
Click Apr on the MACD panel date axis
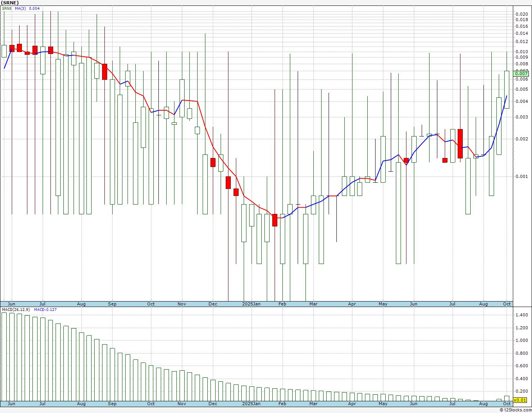pyautogui.click(x=352, y=404)
